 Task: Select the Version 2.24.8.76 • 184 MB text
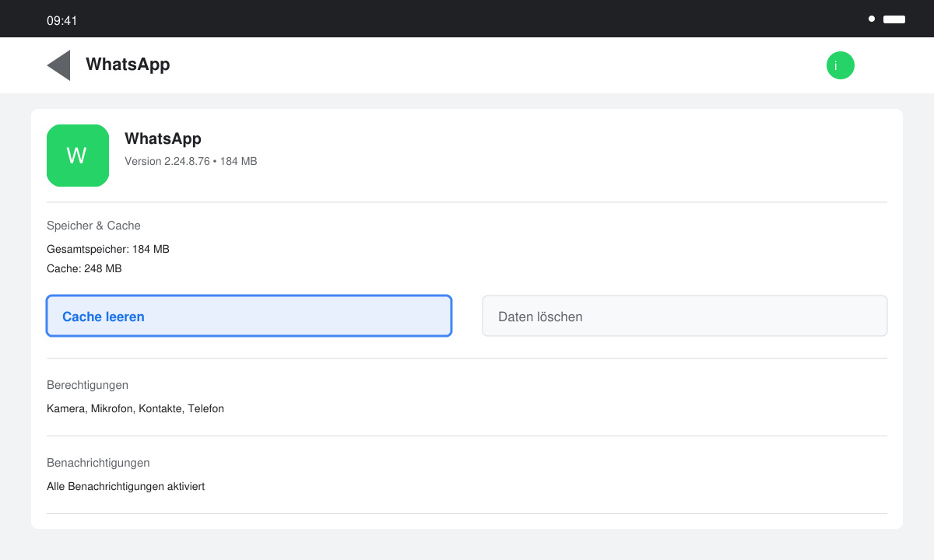191,162
